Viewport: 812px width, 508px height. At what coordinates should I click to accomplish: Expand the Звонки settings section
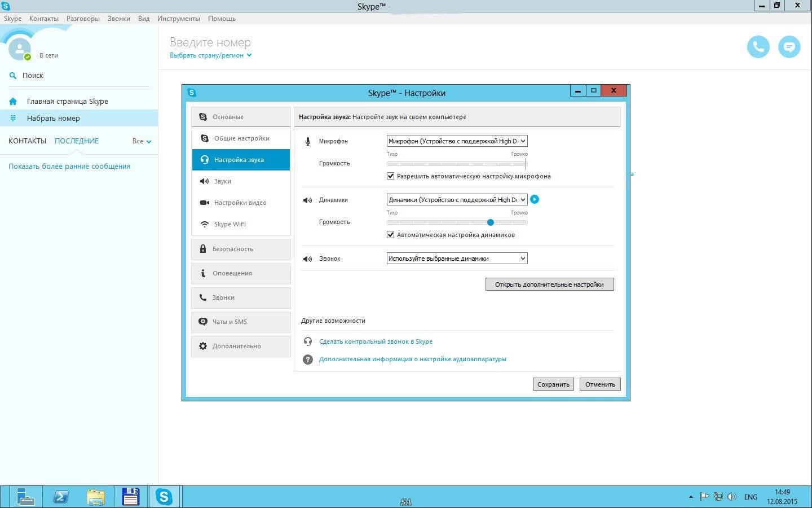pyautogui.click(x=241, y=297)
